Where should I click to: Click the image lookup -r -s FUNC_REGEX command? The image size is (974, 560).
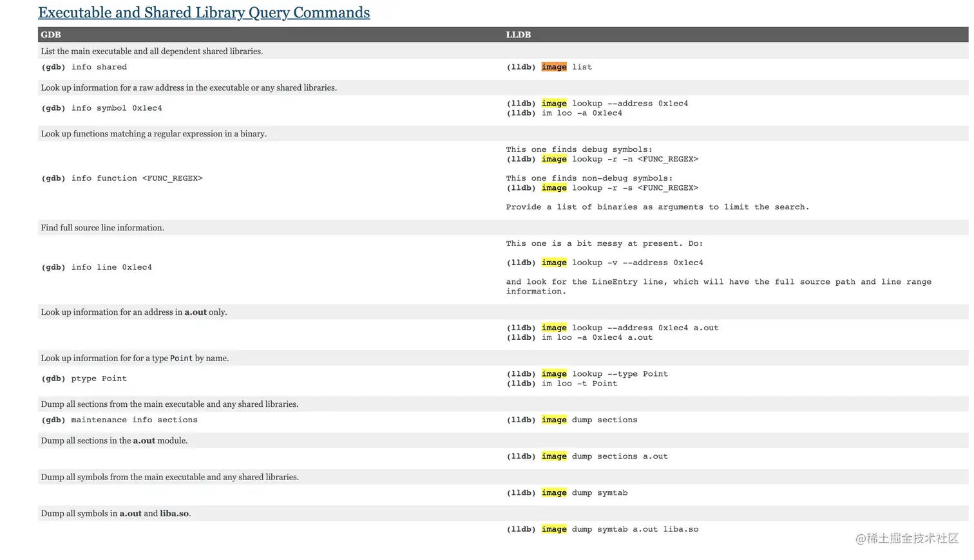(x=602, y=188)
